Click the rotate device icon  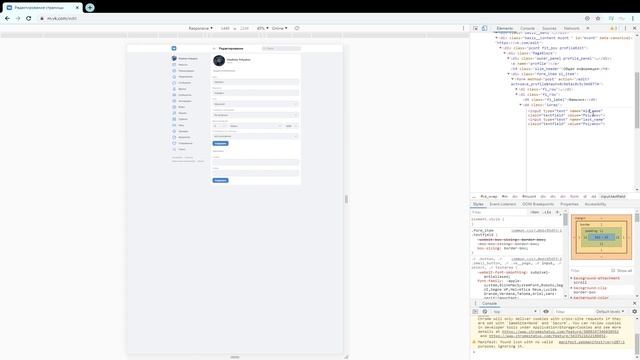[297, 28]
